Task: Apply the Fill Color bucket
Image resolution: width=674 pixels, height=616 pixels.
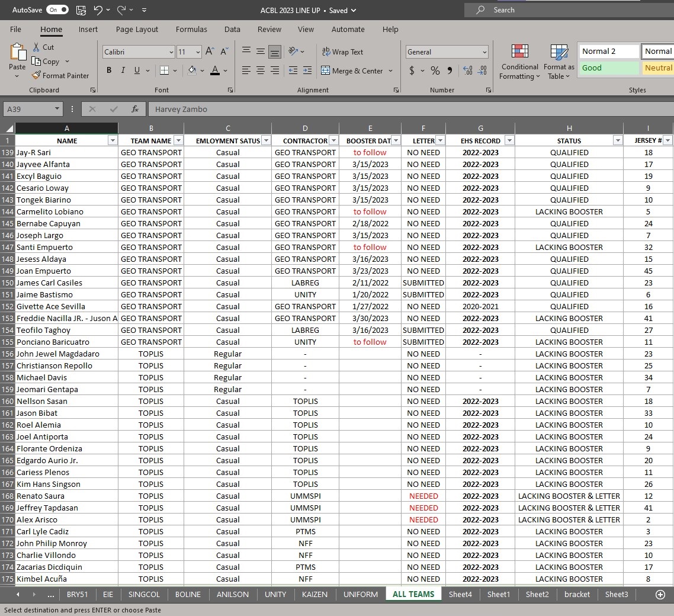Action: [192, 70]
